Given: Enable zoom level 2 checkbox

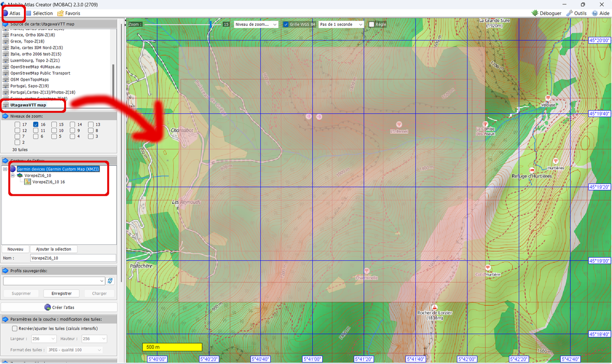Looking at the screenshot, I should [17, 142].
